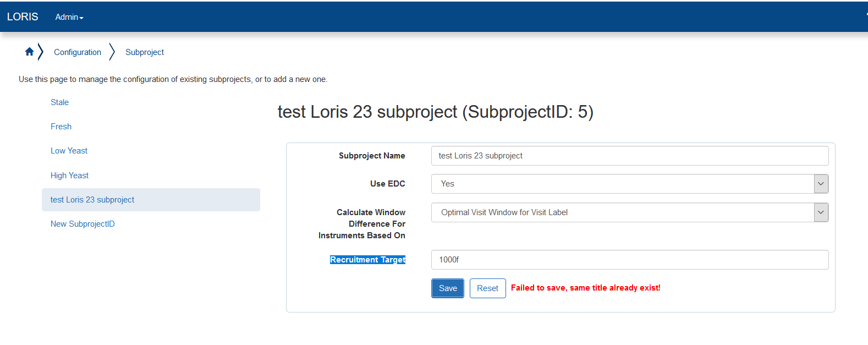Click the Recruitment Target input field

(629, 259)
